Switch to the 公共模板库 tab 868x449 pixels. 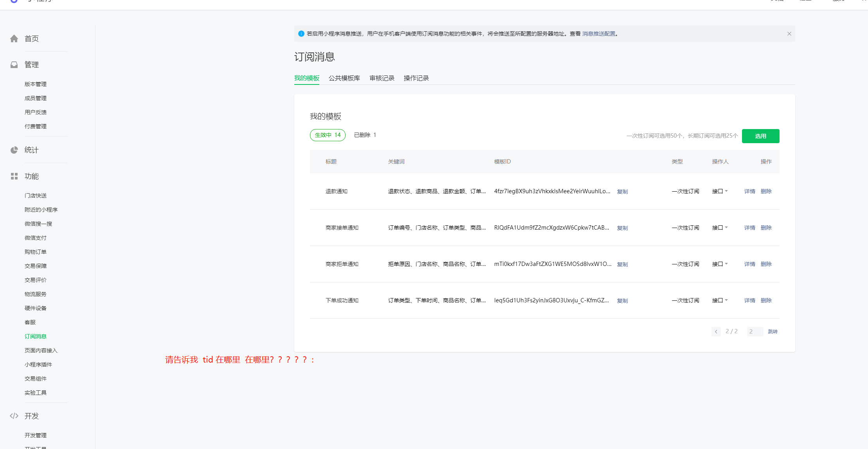[x=344, y=78]
